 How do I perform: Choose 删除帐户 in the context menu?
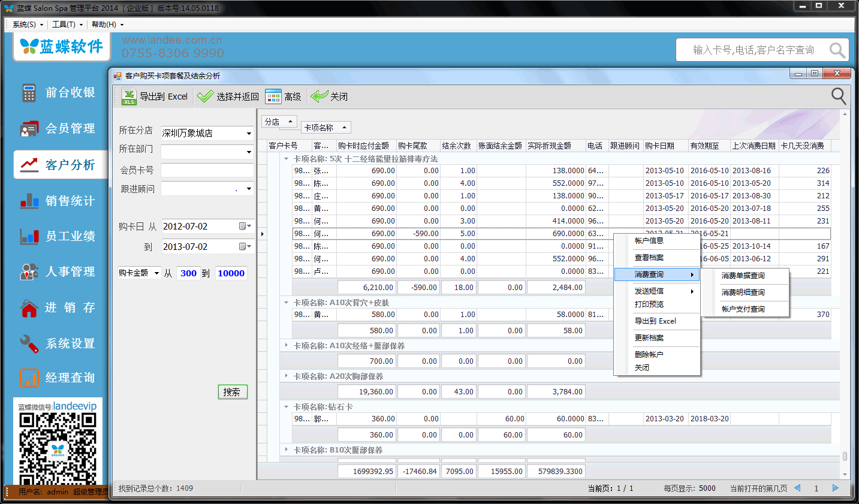tap(658, 355)
